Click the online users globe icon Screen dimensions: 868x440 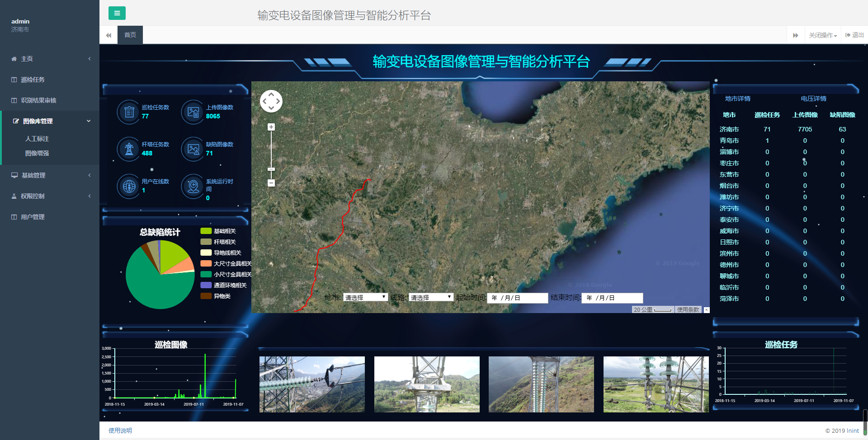pos(129,186)
